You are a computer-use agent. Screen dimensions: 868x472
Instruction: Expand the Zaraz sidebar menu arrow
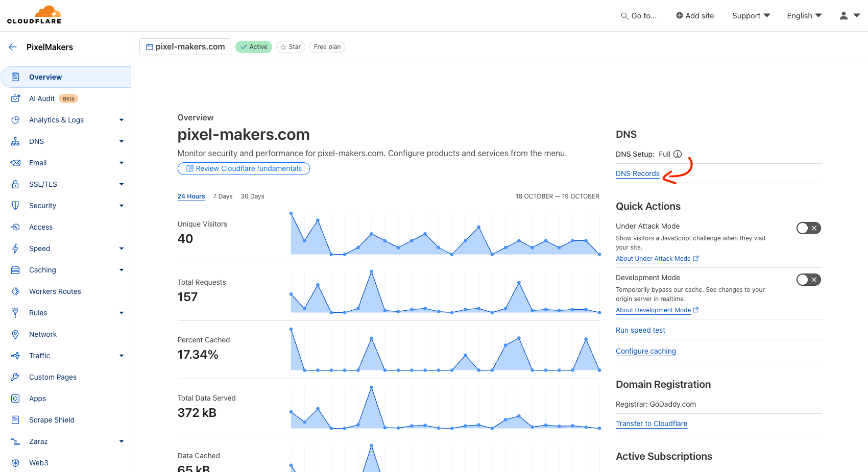click(122, 441)
